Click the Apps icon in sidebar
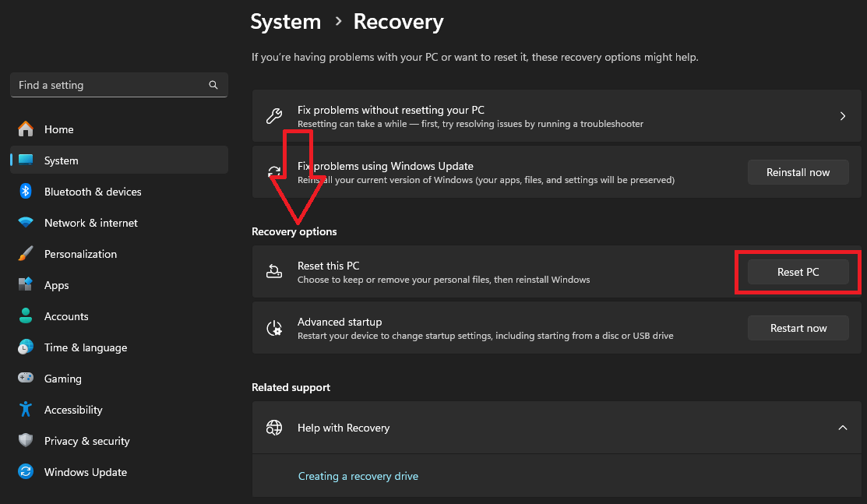 (26, 285)
